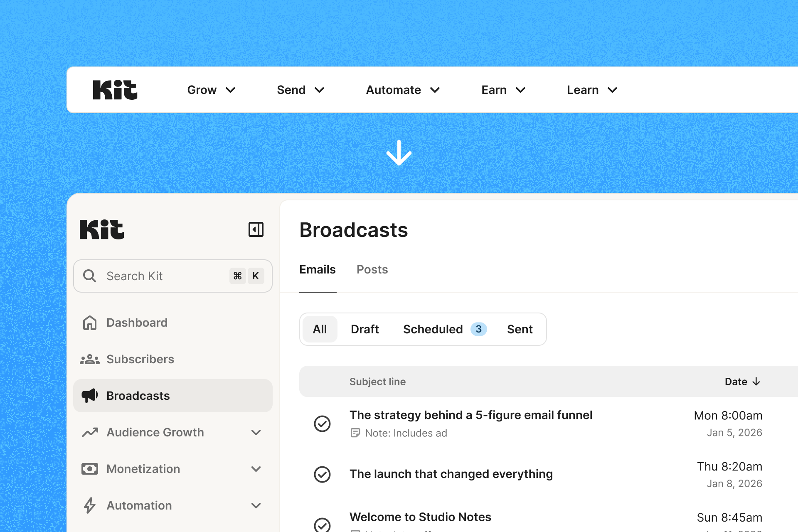Click the Automation lightning bolt icon
Viewport: 798px width, 532px height.
[89, 505]
